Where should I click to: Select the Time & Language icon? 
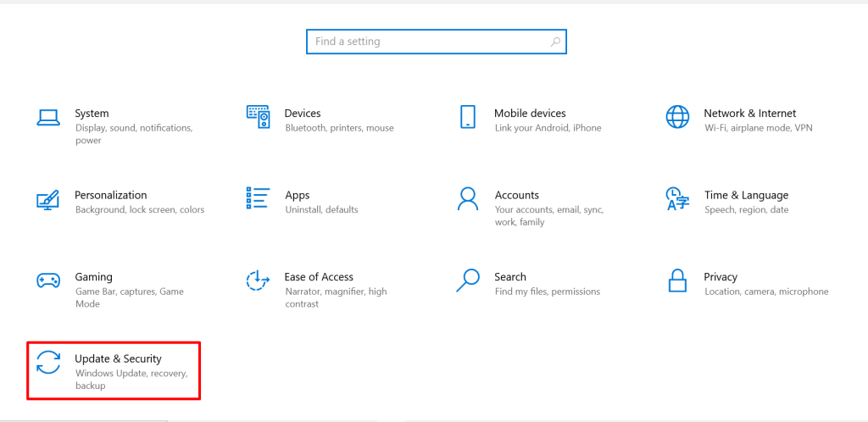pos(677,198)
